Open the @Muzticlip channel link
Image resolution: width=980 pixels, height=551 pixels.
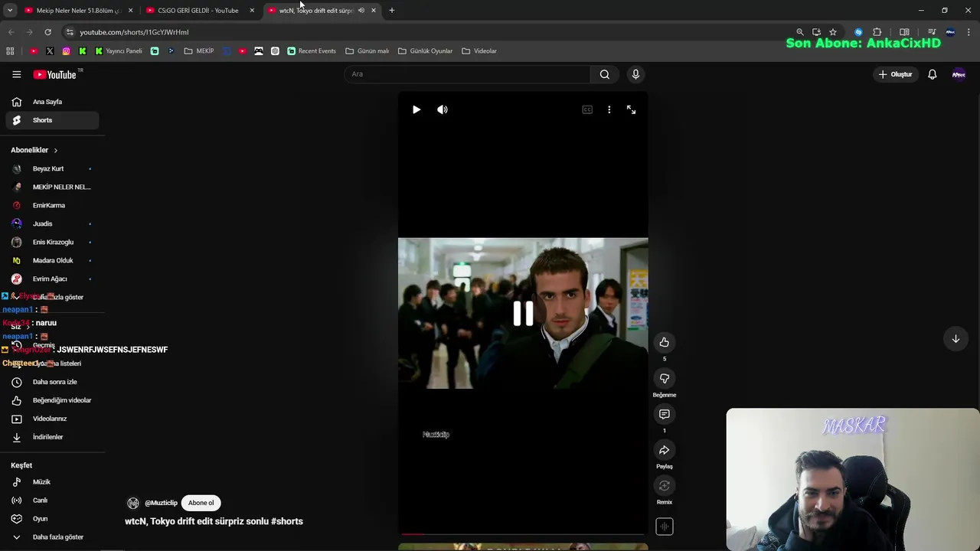click(x=161, y=503)
